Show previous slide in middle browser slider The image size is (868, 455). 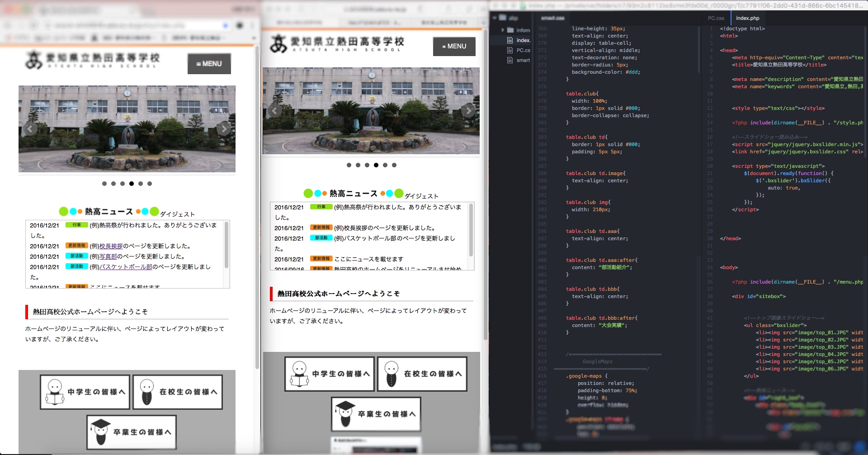click(x=274, y=110)
